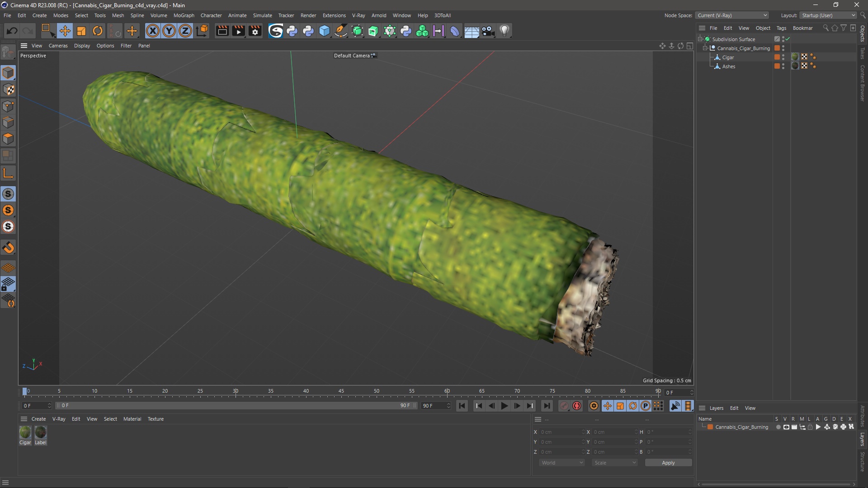Viewport: 868px width, 488px height.
Task: Select the Label material thumbnail
Action: 41,432
